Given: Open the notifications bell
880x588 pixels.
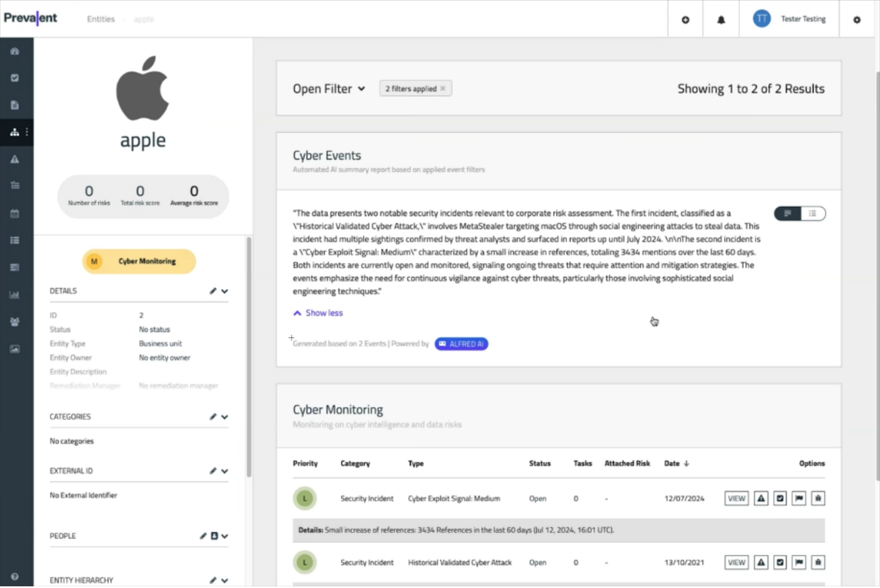Looking at the screenshot, I should (721, 20).
